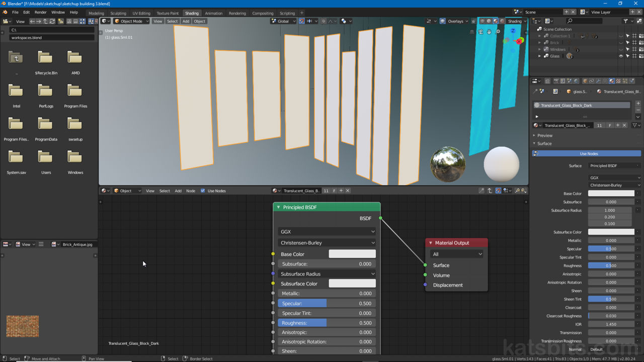Open the Shading workspace tab
This screenshot has width=644, height=362.
click(x=192, y=13)
